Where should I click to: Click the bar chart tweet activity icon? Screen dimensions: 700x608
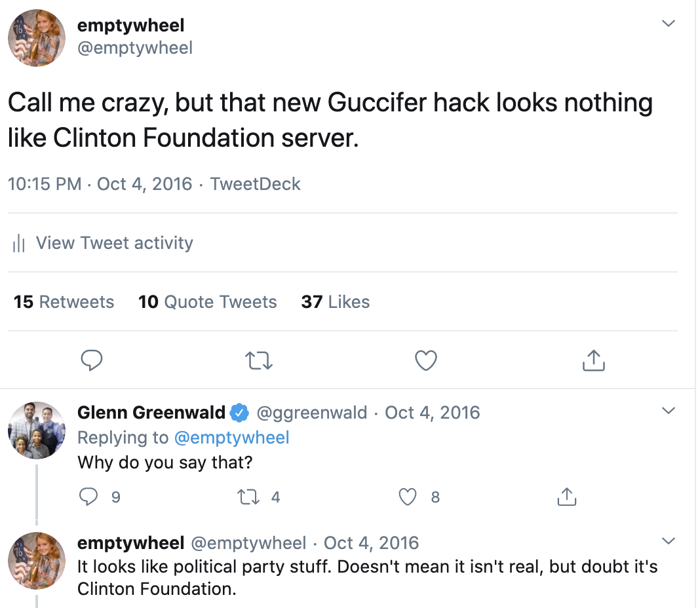(19, 243)
